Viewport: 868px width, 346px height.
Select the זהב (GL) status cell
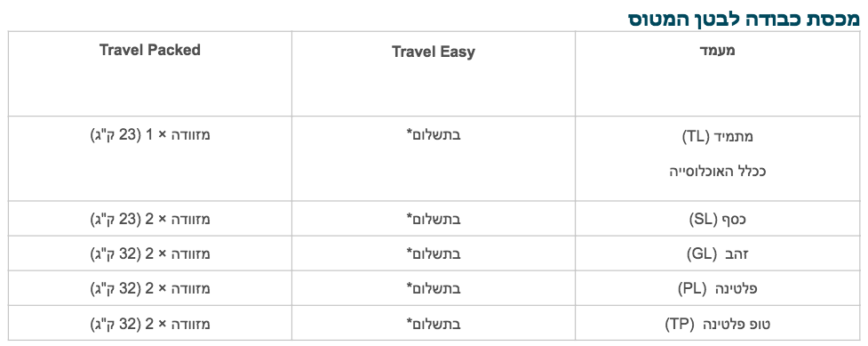tap(718, 254)
